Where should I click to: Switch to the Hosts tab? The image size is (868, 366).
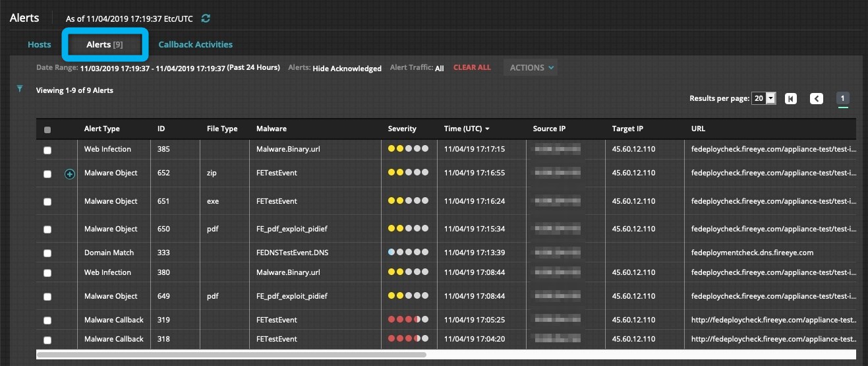pos(39,44)
